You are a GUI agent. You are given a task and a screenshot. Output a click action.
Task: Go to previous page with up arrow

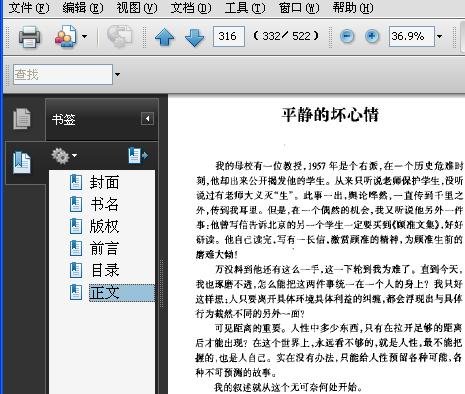point(164,37)
